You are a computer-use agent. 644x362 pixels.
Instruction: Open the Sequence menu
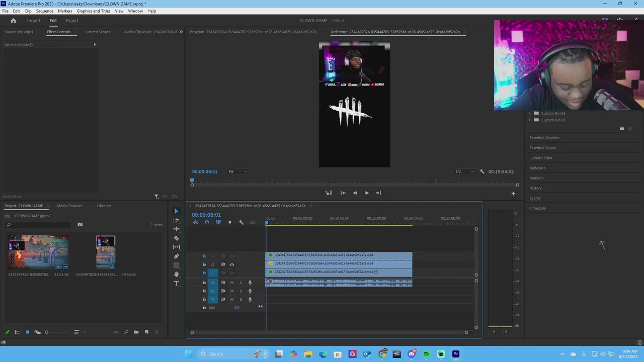pyautogui.click(x=45, y=11)
